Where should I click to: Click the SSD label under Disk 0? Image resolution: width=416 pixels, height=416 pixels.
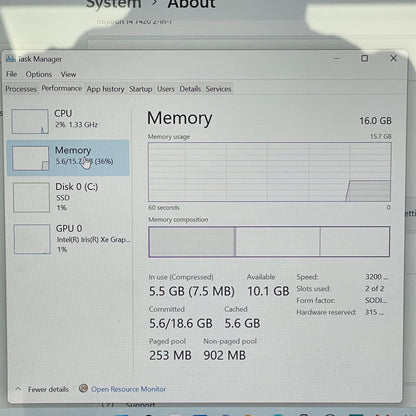[x=63, y=198]
